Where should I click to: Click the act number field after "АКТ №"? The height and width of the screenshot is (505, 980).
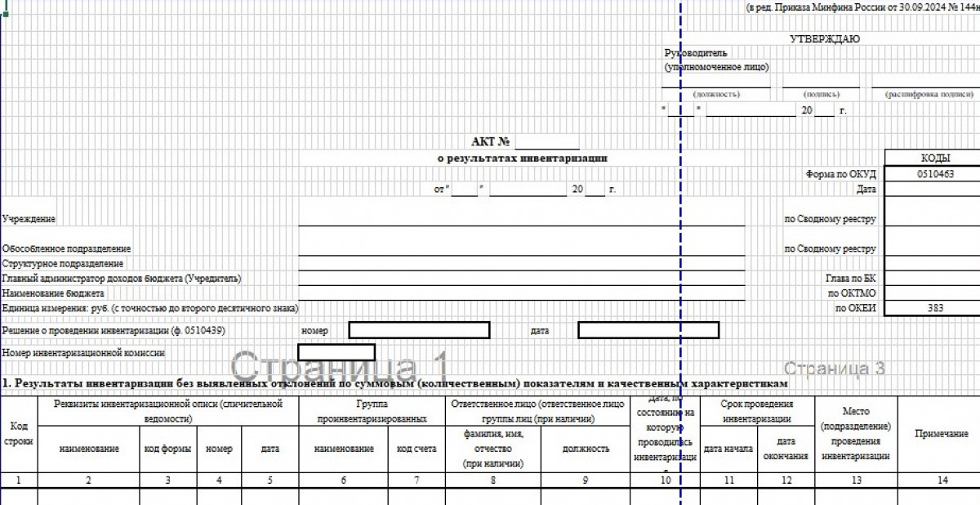coord(546,142)
